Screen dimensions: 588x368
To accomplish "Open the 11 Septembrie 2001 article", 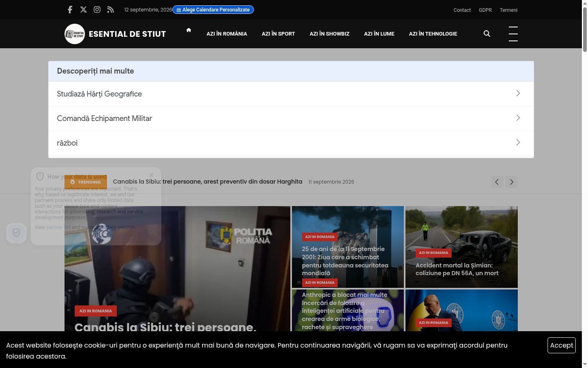I will 345,261.
